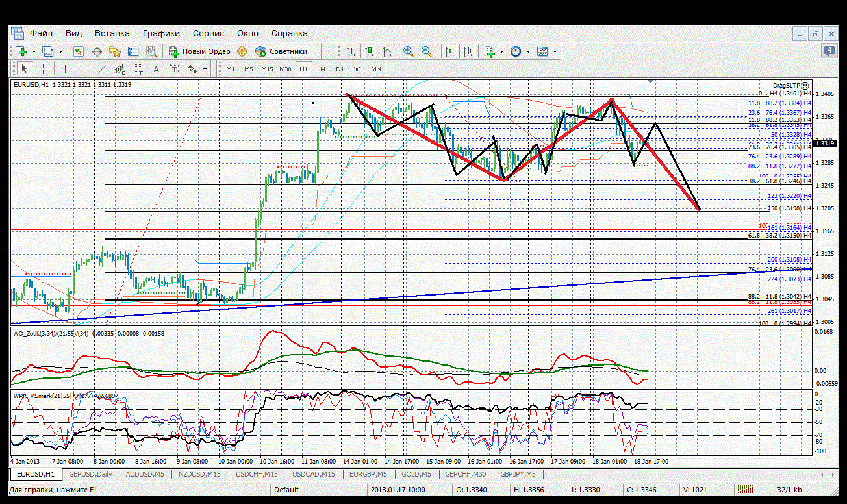Open the periodicity clock dropdown arrow
Image resolution: width=847 pixels, height=504 pixels.
pos(528,51)
